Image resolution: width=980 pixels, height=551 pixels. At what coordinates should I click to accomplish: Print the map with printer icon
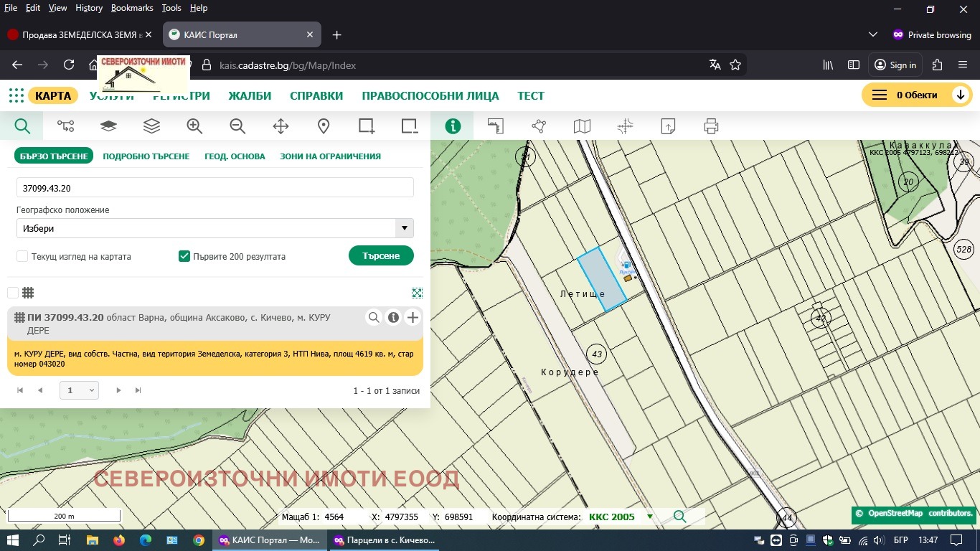tap(711, 127)
